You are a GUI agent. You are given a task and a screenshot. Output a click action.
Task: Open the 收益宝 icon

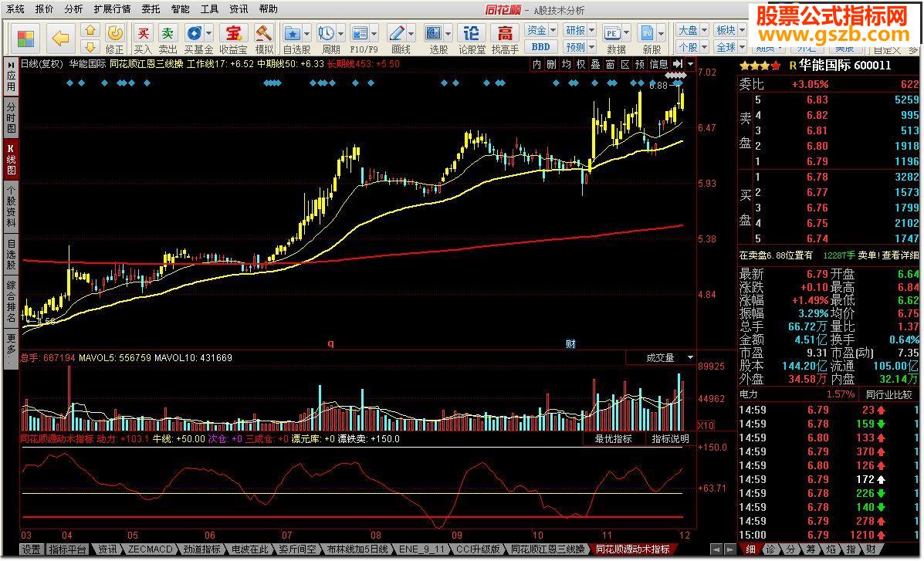[x=233, y=39]
